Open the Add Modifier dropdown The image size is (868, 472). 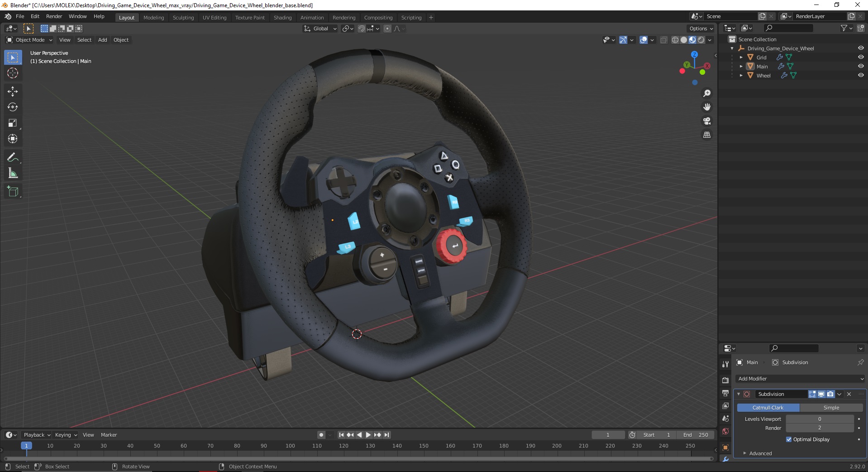801,379
